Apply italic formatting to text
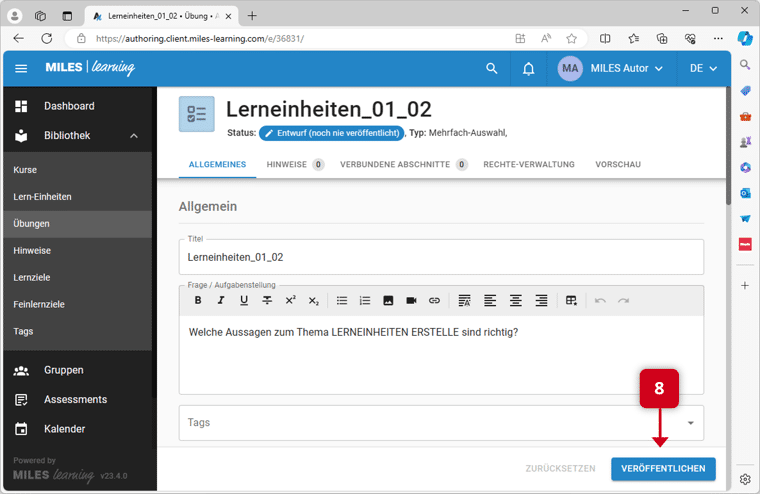The image size is (760, 494). pyautogui.click(x=221, y=300)
